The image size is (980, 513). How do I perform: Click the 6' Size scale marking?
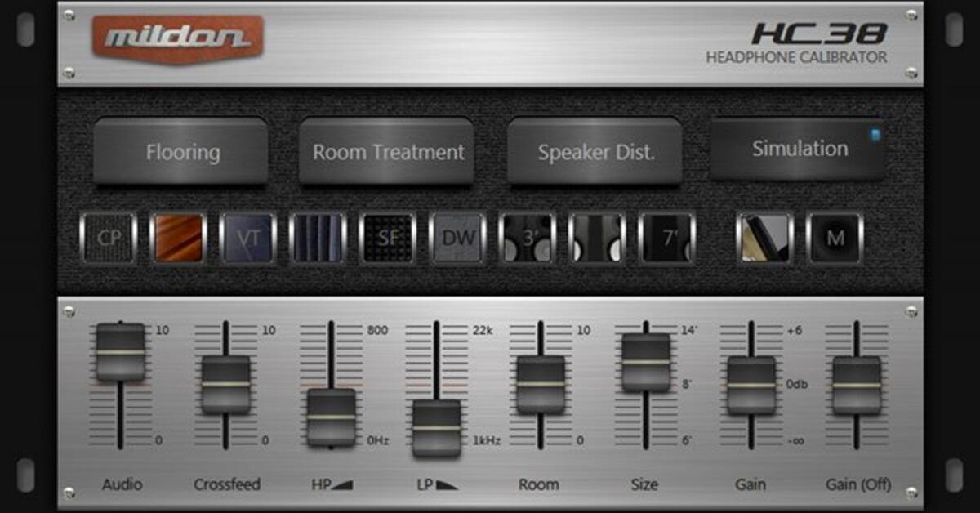click(x=687, y=440)
